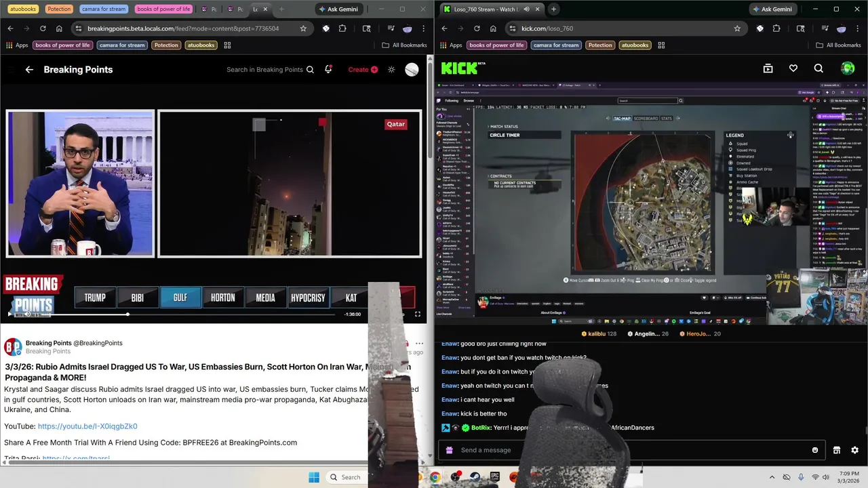
Task: Open Apps shortcut in the Kick window bookmarks bar
Action: 452,45
